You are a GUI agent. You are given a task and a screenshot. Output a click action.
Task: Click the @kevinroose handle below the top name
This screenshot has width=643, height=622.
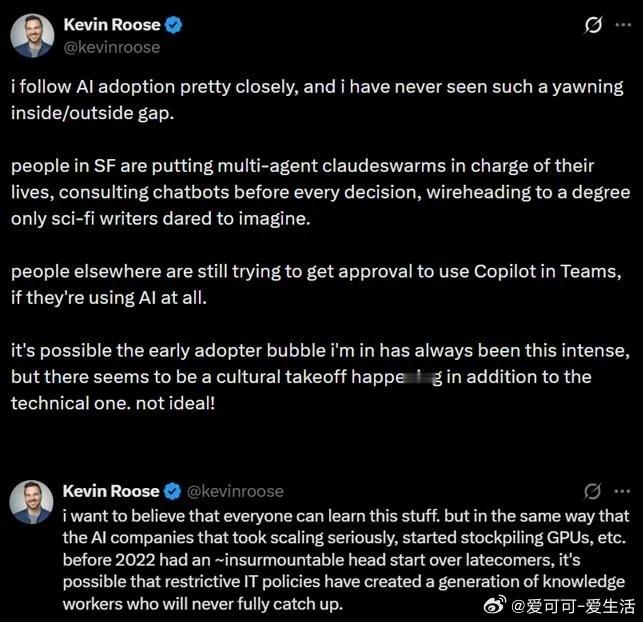111,46
